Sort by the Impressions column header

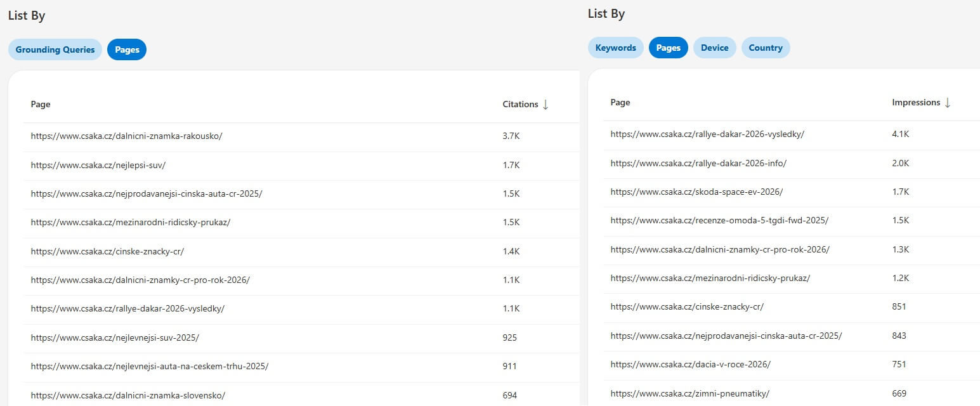pos(915,103)
